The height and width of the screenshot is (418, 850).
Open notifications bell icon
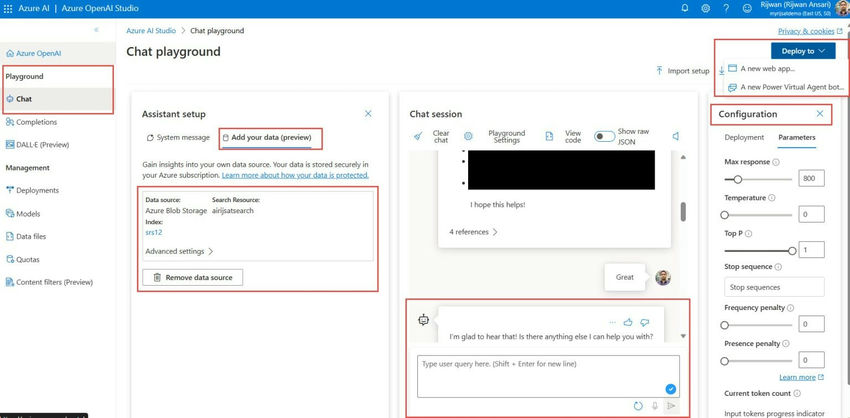pyautogui.click(x=685, y=8)
